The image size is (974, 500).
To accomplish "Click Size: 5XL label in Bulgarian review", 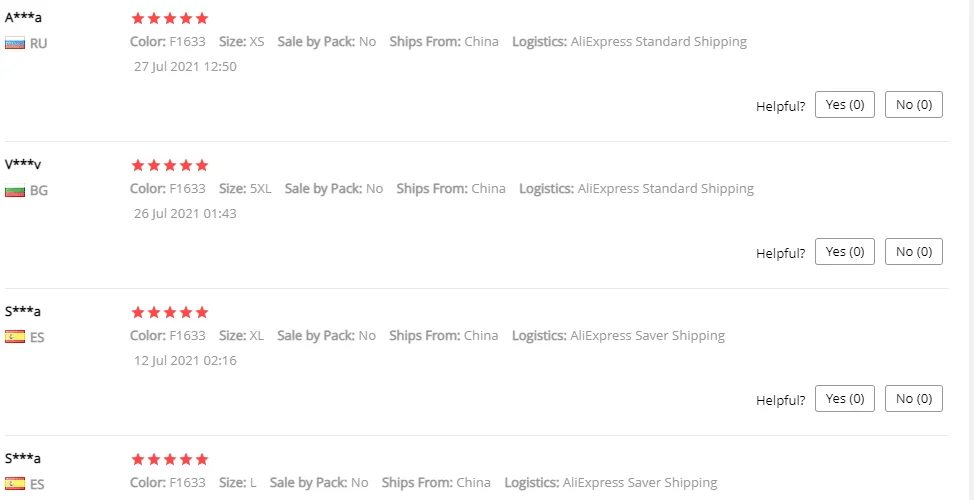I will tap(245, 188).
